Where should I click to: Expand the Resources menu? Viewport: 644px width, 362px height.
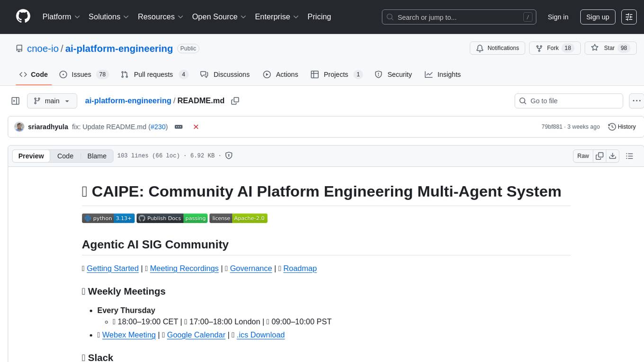tap(161, 17)
